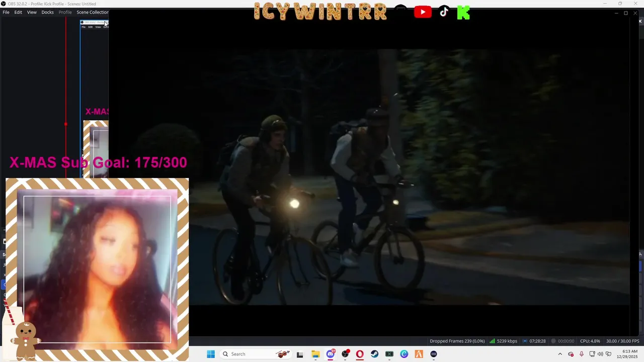Image resolution: width=644 pixels, height=362 pixels.
Task: Click the 30.00 / 30.00 FPS readout
Action: [x=623, y=341]
